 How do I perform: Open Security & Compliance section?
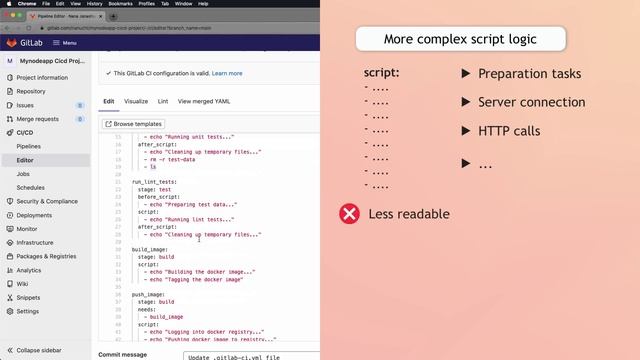pos(47,201)
